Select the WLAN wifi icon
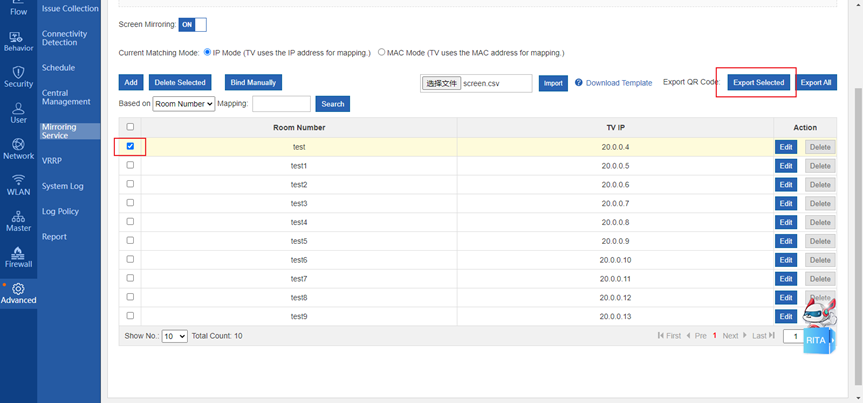Viewport: 863px width, 403px height. pos(18,180)
